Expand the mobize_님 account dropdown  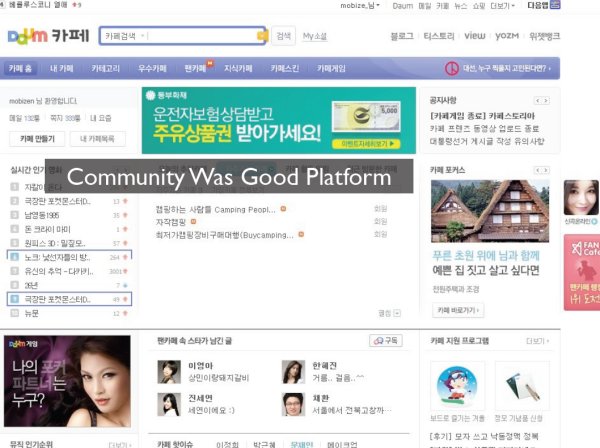tap(360, 5)
